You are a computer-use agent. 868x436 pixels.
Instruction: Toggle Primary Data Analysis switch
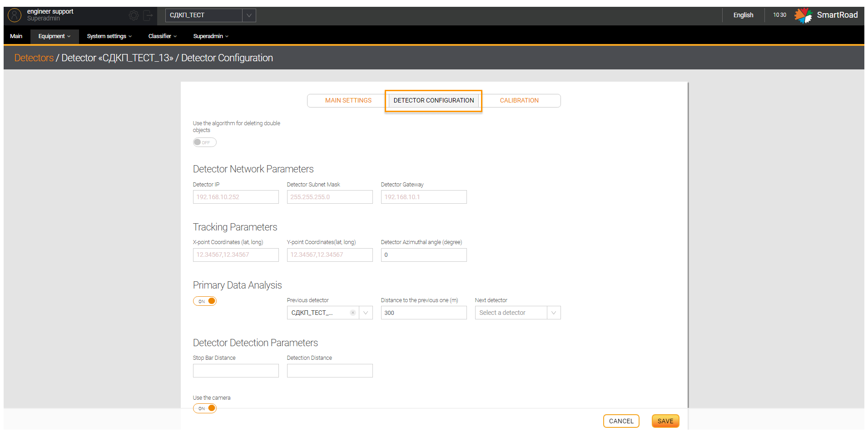204,301
